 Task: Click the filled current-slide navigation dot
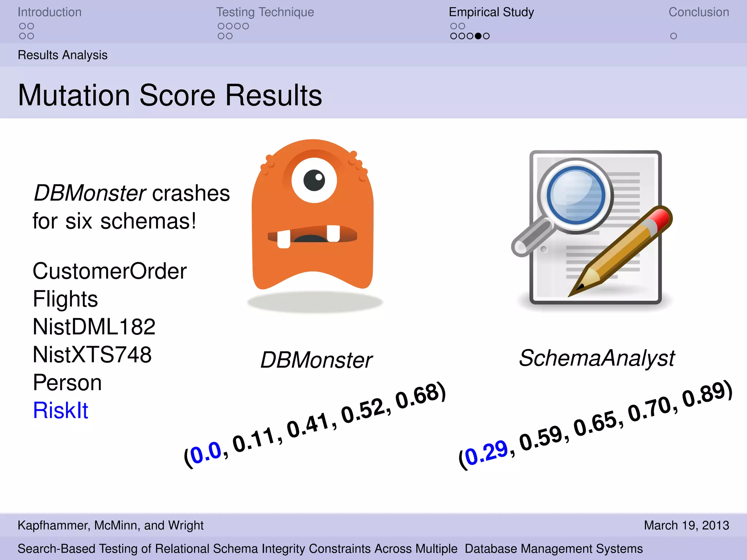tap(478, 36)
